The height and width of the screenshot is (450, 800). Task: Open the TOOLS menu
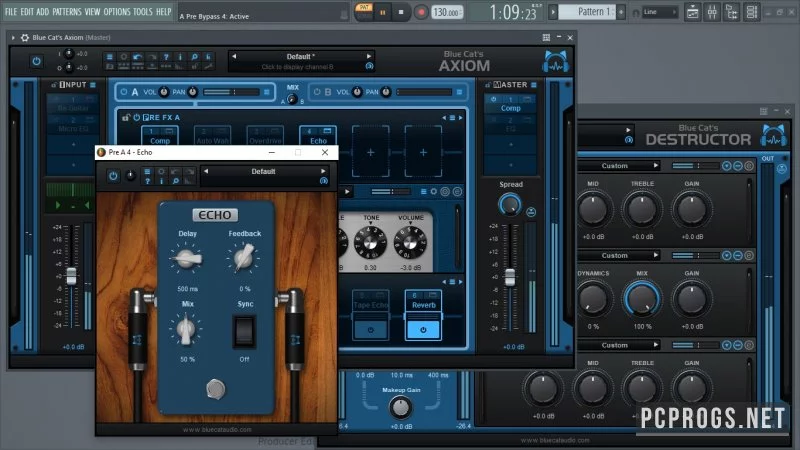point(143,11)
